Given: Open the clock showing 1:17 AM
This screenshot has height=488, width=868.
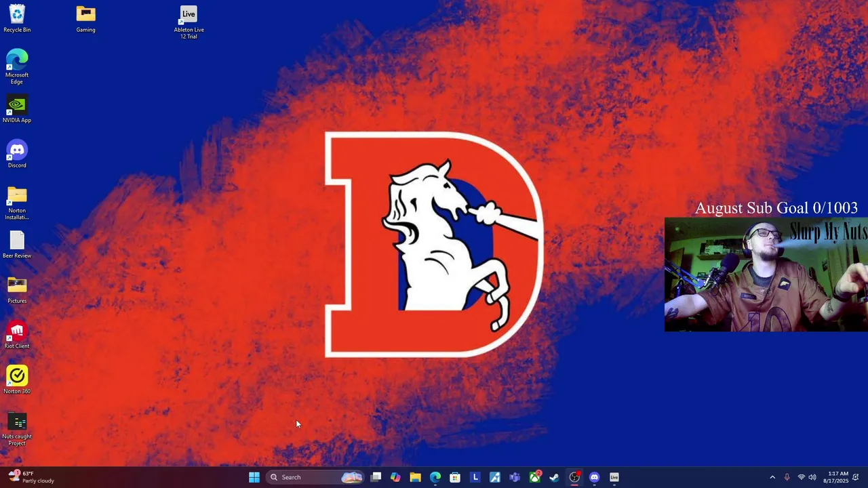Looking at the screenshot, I should 835,477.
